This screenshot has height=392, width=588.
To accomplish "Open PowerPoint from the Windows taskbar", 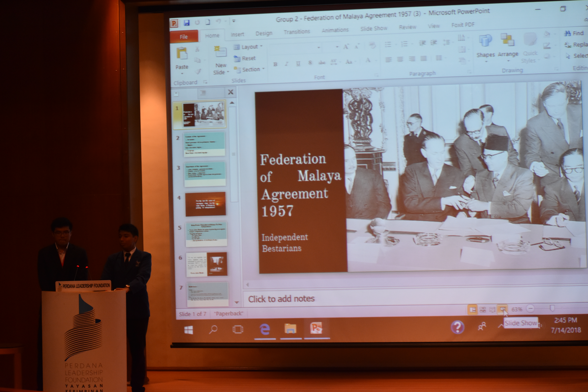I will point(316,328).
